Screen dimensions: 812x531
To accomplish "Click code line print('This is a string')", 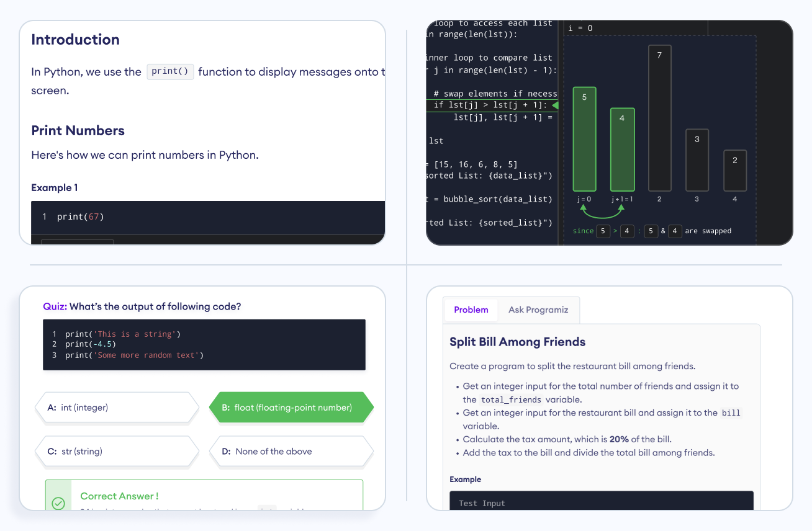I will (x=123, y=334).
